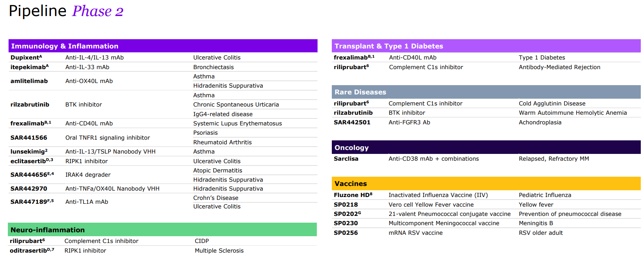Click 'Prevention of pneumococcal disease'

pyautogui.click(x=570, y=214)
